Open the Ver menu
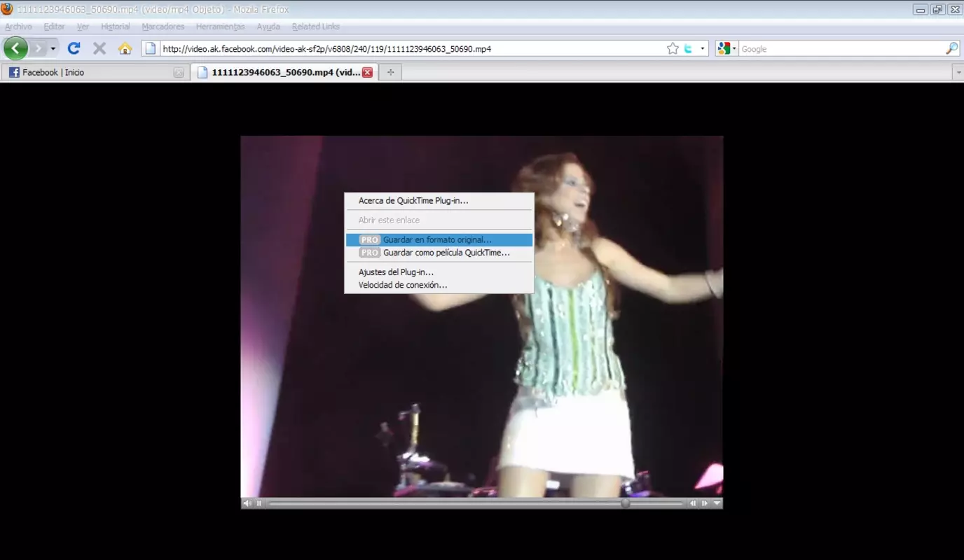 (x=83, y=27)
